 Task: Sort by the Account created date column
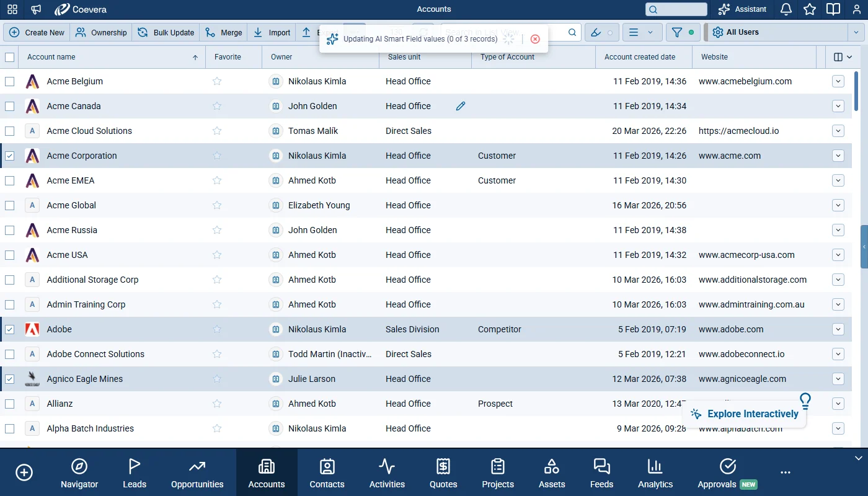[x=640, y=57]
